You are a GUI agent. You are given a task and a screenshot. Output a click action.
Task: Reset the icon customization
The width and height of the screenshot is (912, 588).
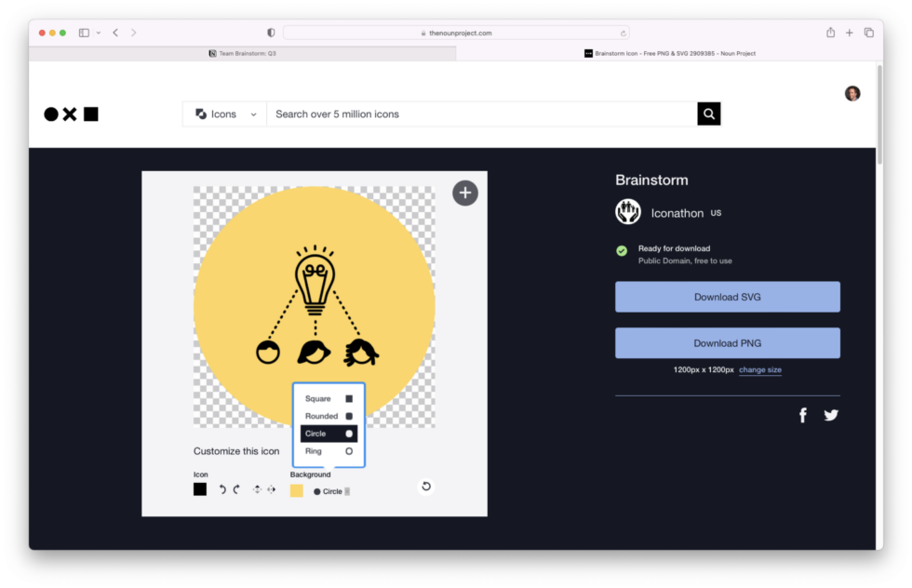[x=425, y=487]
